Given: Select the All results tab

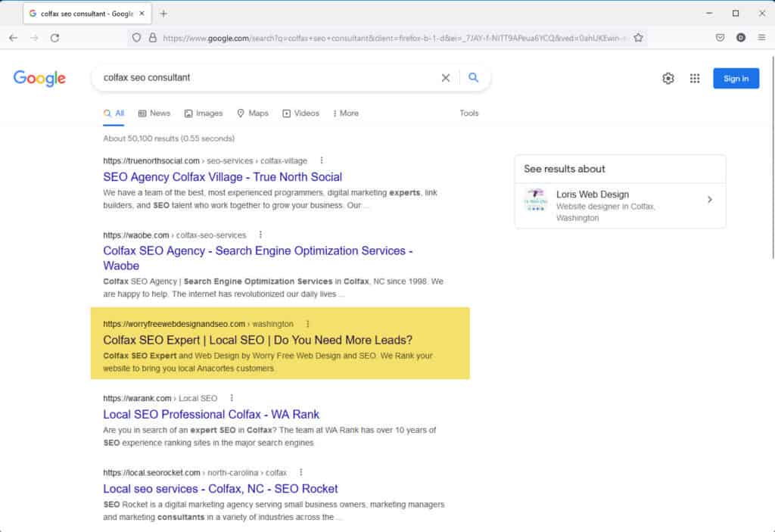Looking at the screenshot, I should pyautogui.click(x=114, y=114).
